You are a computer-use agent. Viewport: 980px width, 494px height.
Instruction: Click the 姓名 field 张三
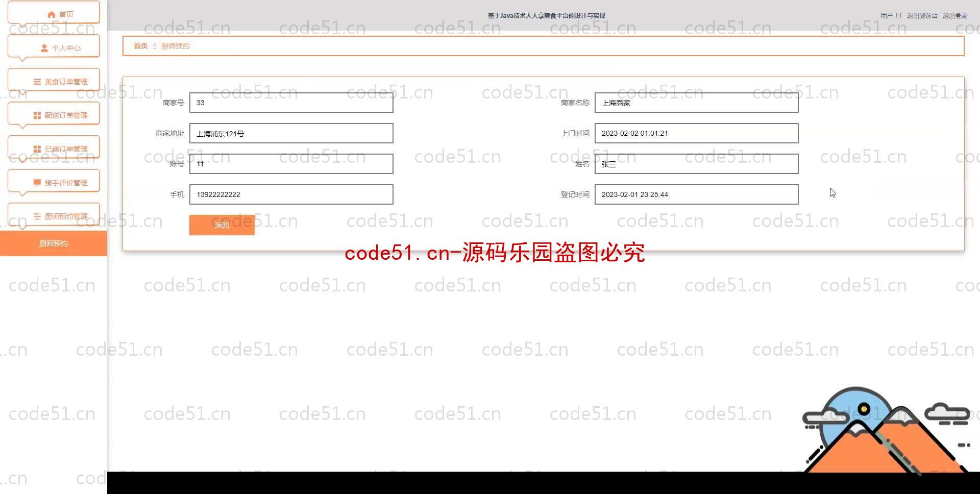[x=697, y=164]
